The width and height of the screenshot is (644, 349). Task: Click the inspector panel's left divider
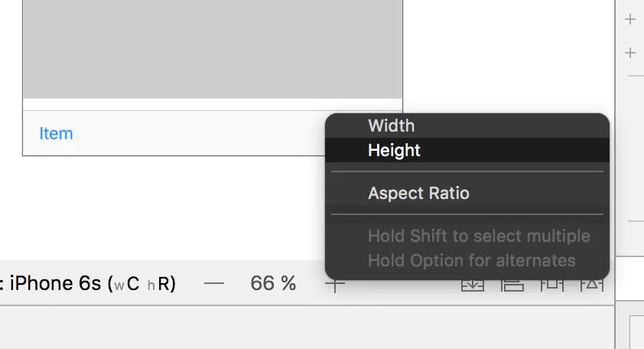(616, 153)
